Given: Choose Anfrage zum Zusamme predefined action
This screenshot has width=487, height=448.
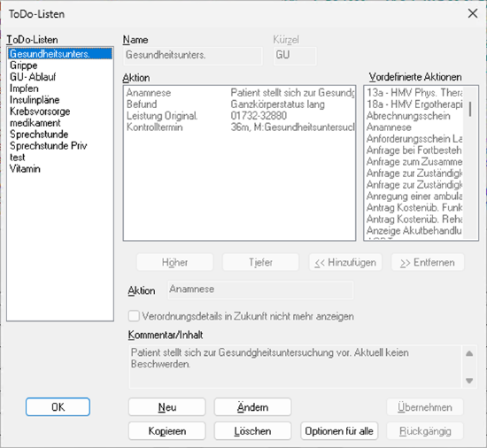Looking at the screenshot, I should (414, 161).
